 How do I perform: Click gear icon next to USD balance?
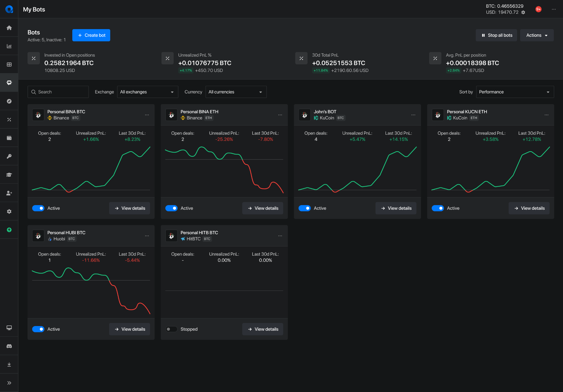pyautogui.click(x=523, y=12)
